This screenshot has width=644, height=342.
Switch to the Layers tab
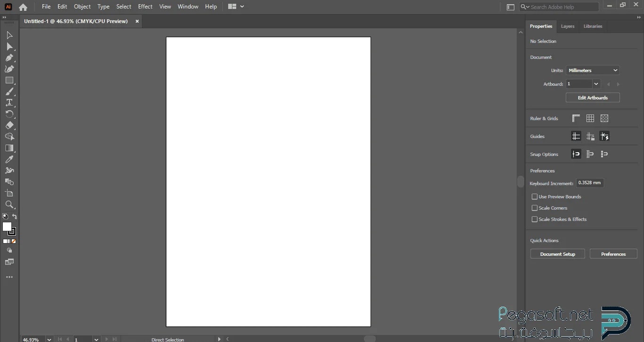click(568, 26)
